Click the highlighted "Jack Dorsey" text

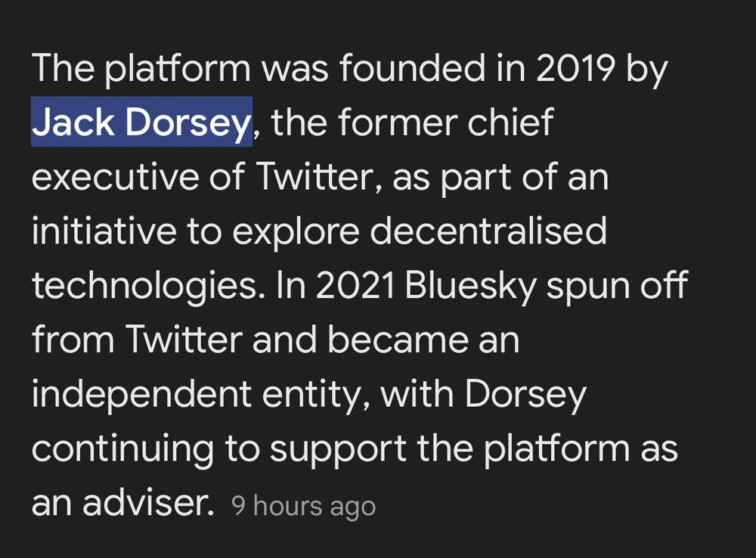[142, 122]
